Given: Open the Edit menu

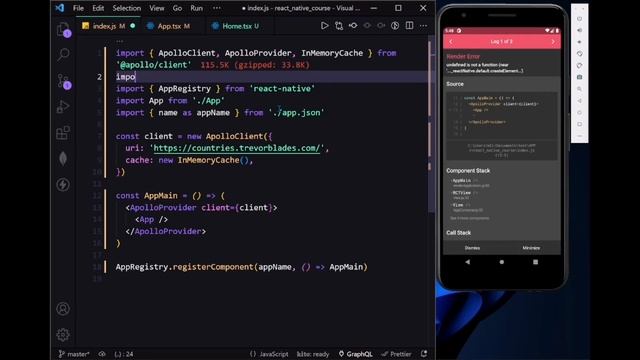Looking at the screenshot, I should 98,8.
